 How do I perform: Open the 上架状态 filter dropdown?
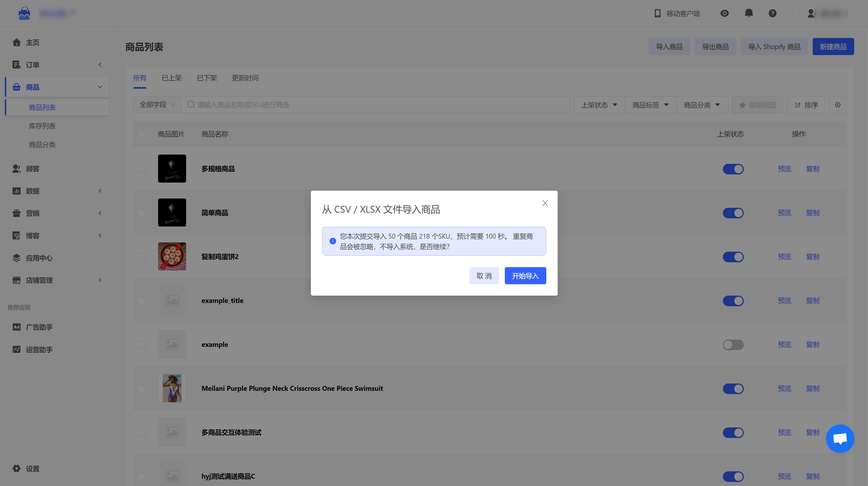pyautogui.click(x=599, y=105)
